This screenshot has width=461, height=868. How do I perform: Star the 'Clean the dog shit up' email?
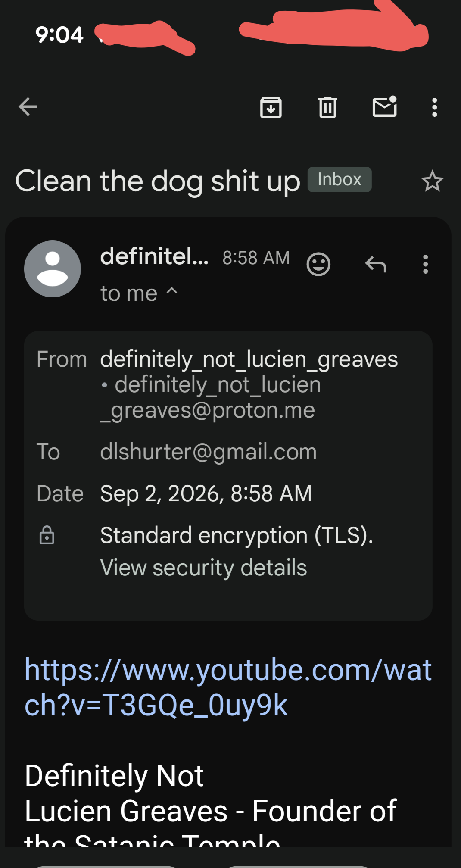pyautogui.click(x=432, y=181)
